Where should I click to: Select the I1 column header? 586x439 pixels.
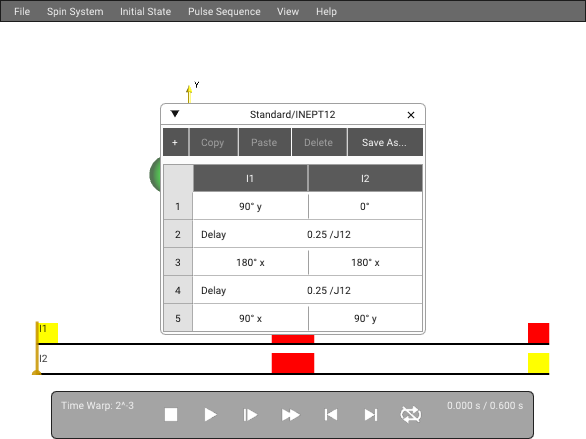[250, 178]
